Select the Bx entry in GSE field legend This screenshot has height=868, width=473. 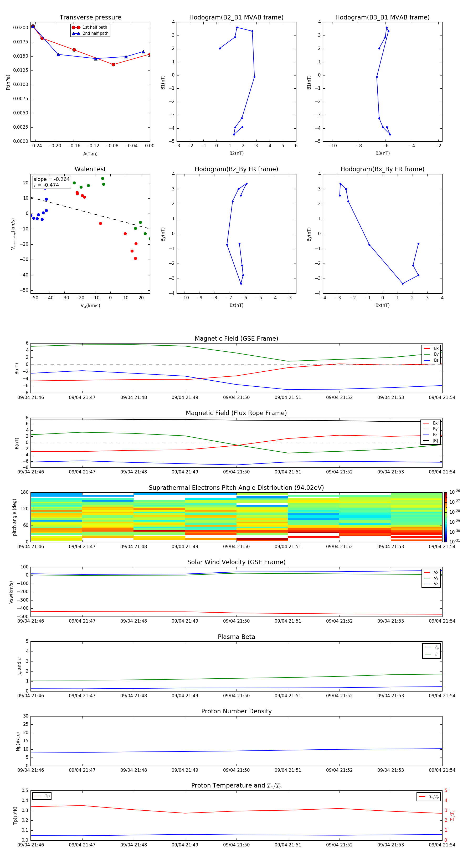pos(431,349)
